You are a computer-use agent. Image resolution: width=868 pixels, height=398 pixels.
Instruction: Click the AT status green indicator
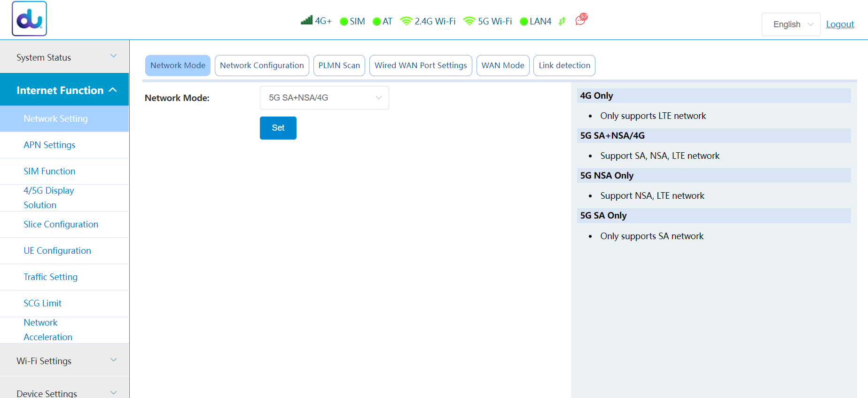pos(376,22)
